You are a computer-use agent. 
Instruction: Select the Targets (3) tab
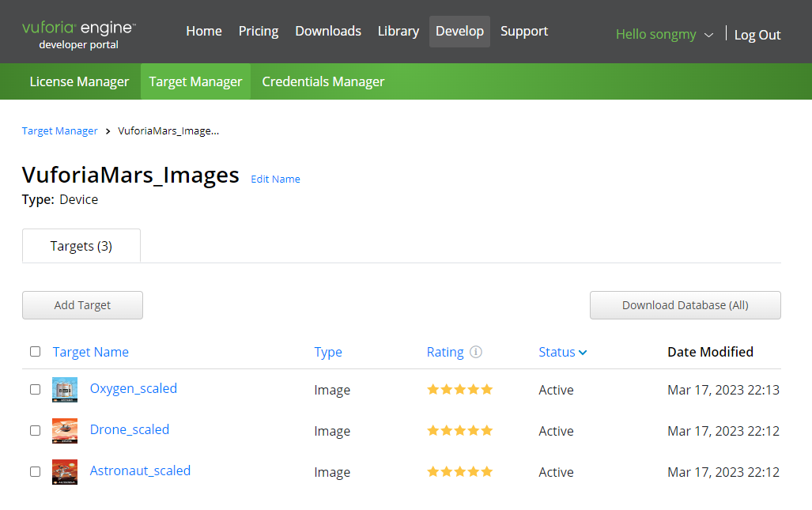point(81,246)
